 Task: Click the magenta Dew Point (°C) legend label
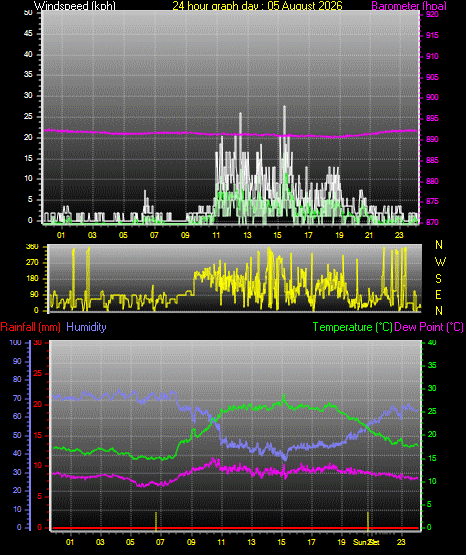pyautogui.click(x=429, y=327)
